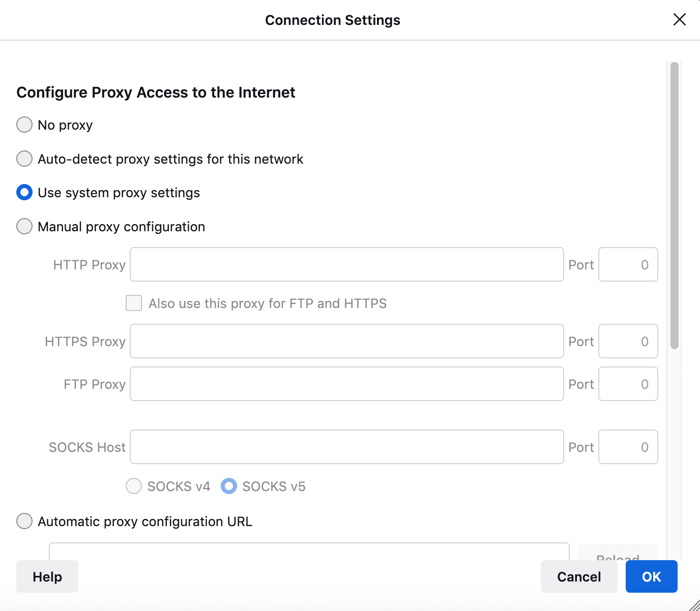
Task: Click the dialog resize grip in the corner
Action: tap(694, 605)
